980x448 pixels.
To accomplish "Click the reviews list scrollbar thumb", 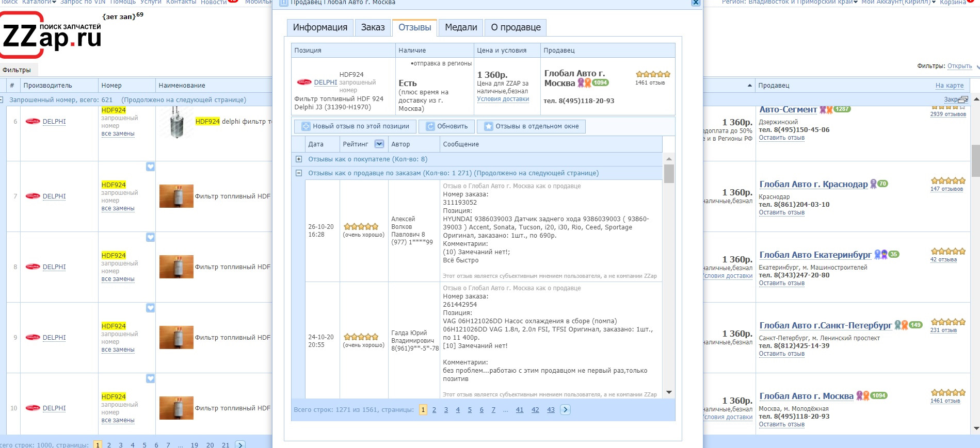I will coord(669,174).
